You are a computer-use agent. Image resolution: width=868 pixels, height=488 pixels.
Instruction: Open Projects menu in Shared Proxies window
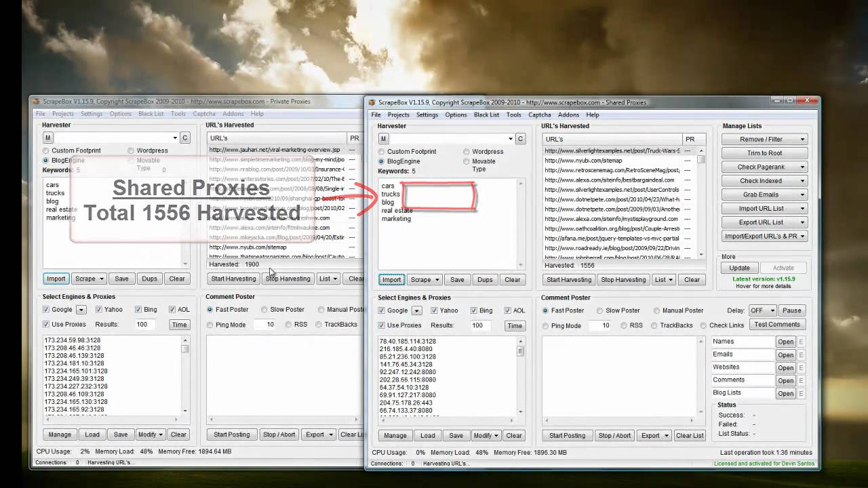coord(399,115)
